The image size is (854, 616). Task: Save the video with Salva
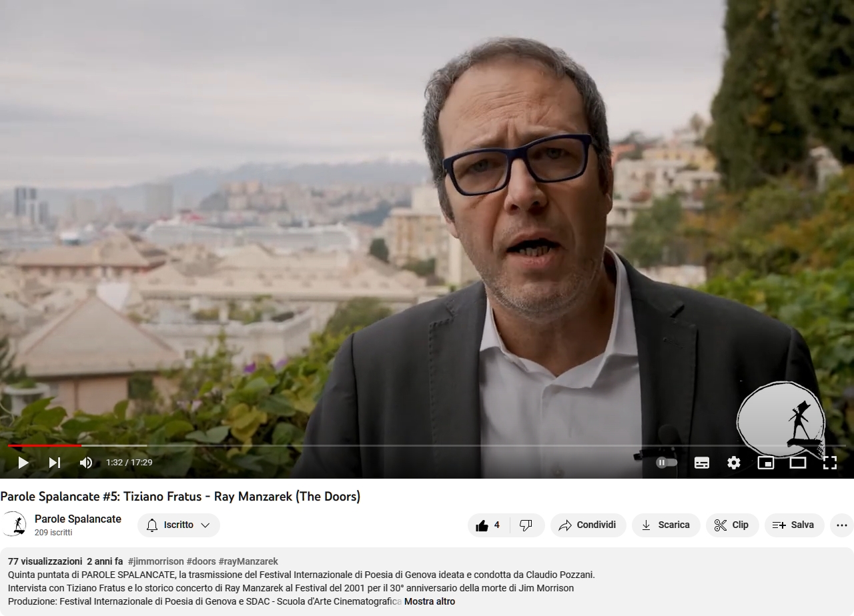coord(794,525)
